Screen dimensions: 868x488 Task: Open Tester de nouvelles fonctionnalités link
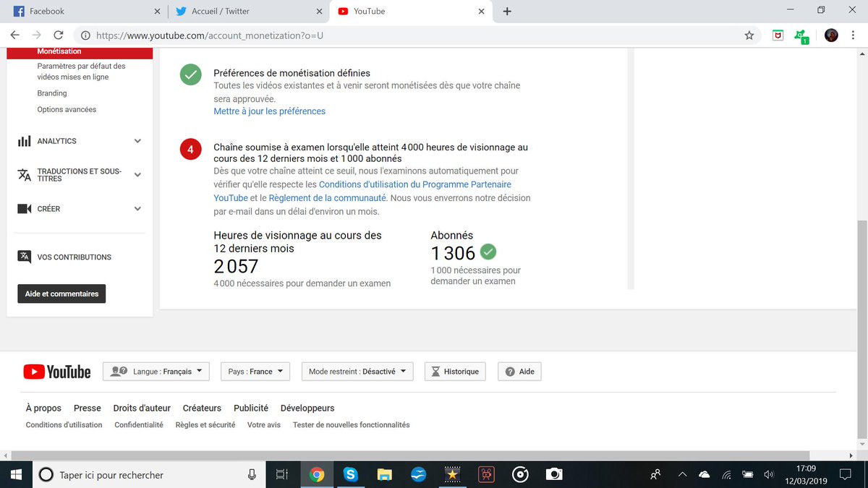(351, 425)
